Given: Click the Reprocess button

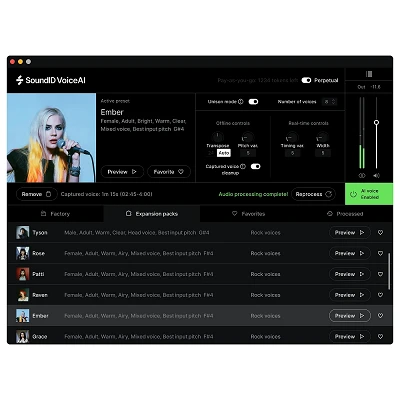Looking at the screenshot, I should pyautogui.click(x=313, y=194).
